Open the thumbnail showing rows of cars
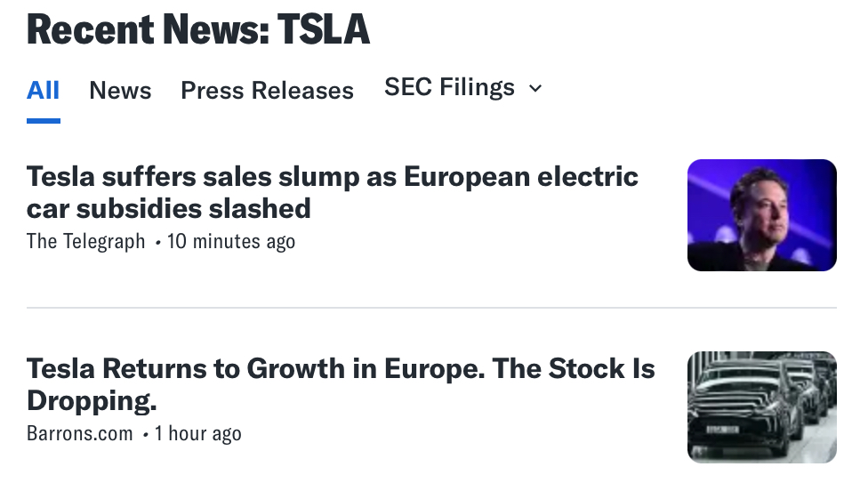Viewport: 868px width, 491px height. (761, 406)
